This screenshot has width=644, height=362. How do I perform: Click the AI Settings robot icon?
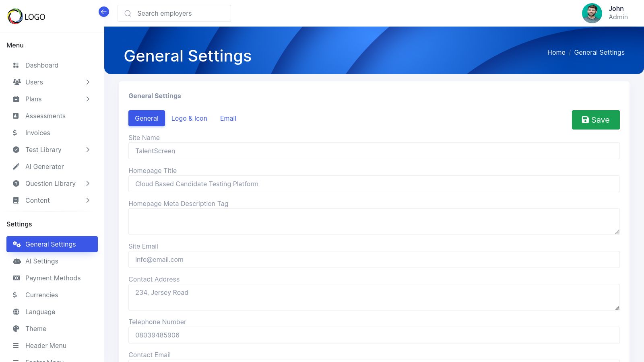pyautogui.click(x=17, y=261)
